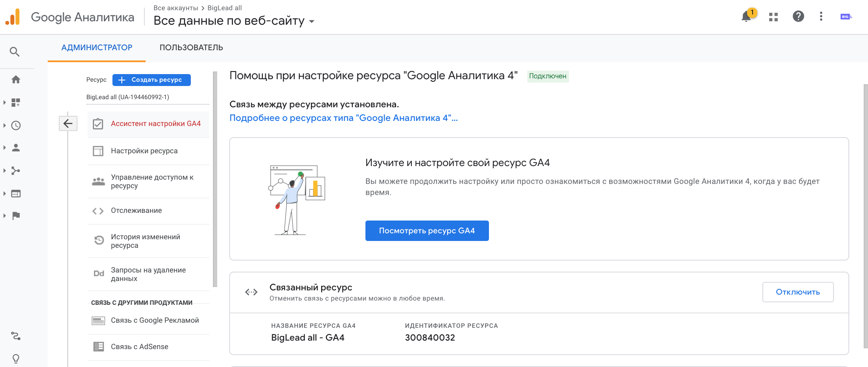Viewport: 868px width, 367px height.
Task: Open the three-dot more options menu
Action: pos(821,17)
